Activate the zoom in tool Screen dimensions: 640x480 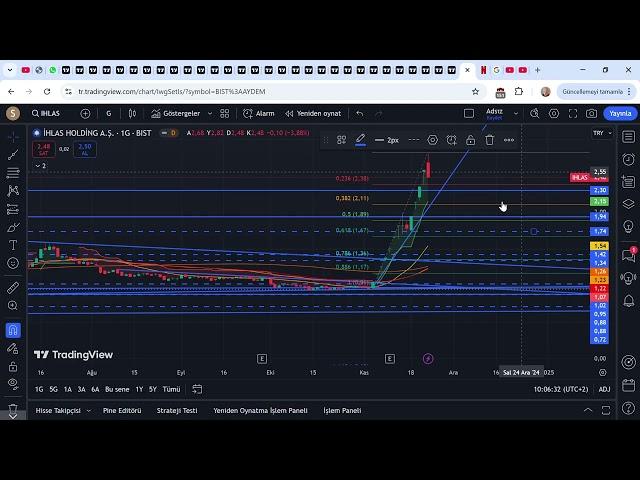(x=13, y=305)
